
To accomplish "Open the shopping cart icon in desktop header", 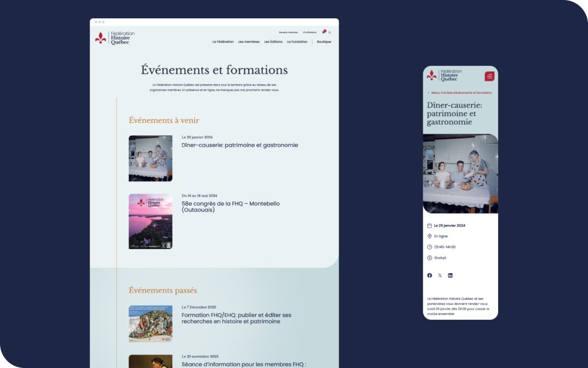I will [323, 32].
